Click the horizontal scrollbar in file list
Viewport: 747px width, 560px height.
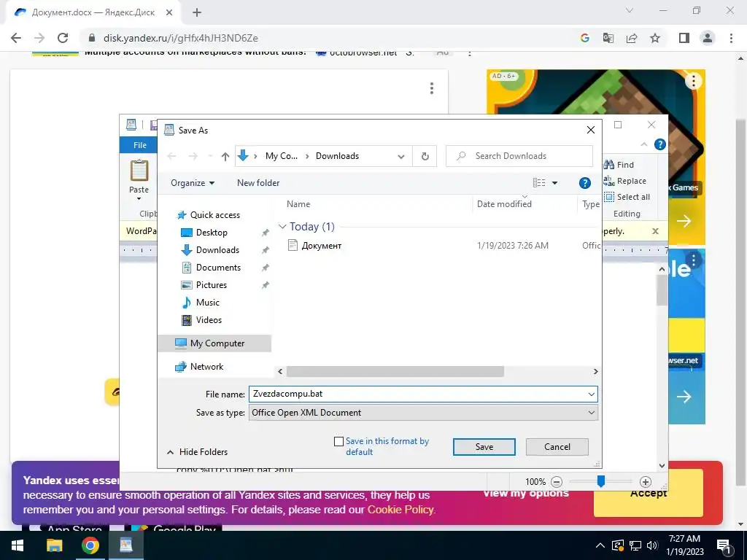395,371
